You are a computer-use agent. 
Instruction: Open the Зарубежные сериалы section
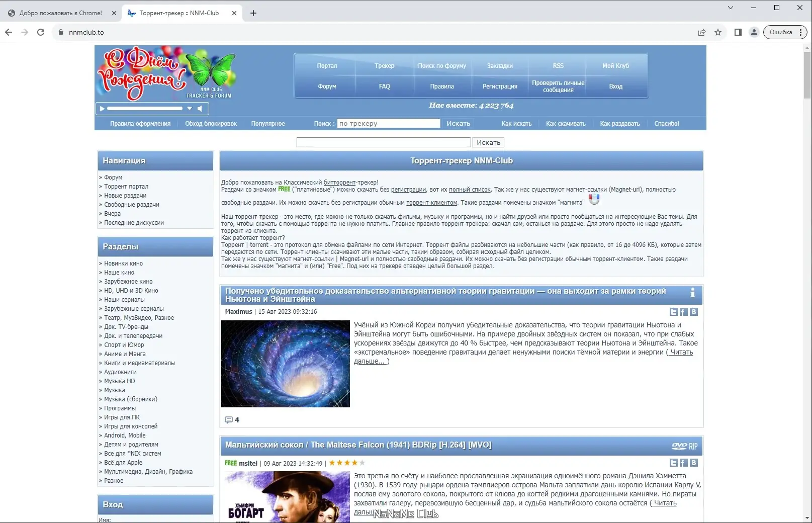tap(134, 309)
